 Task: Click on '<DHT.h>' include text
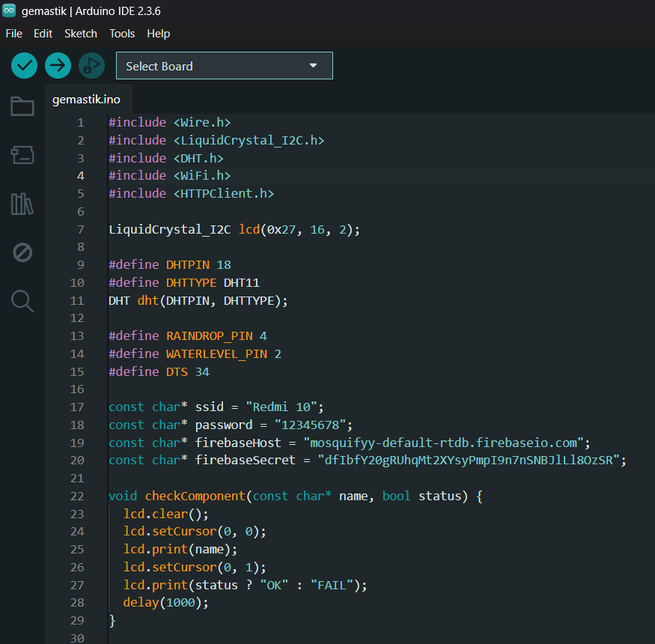[x=198, y=159]
